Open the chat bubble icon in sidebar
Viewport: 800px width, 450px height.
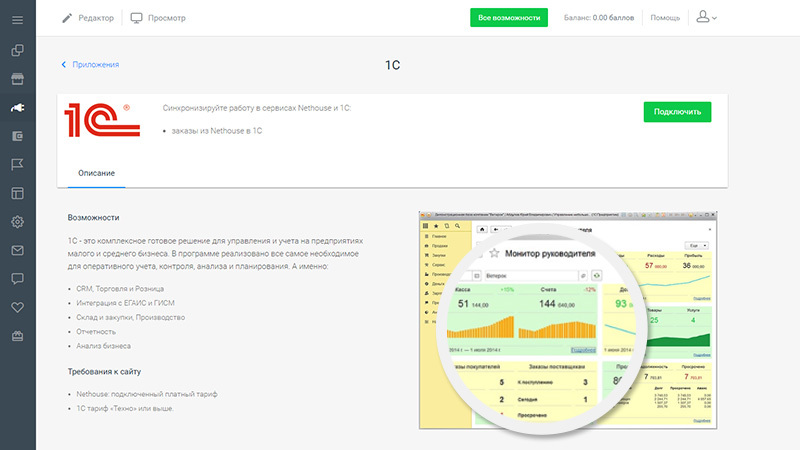(x=17, y=279)
